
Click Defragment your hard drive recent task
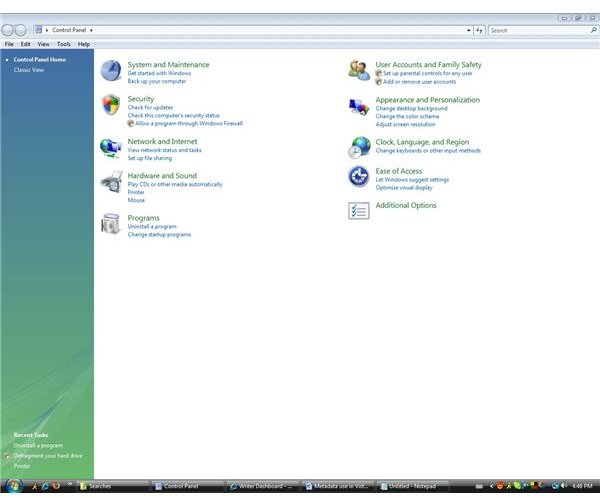point(48,456)
